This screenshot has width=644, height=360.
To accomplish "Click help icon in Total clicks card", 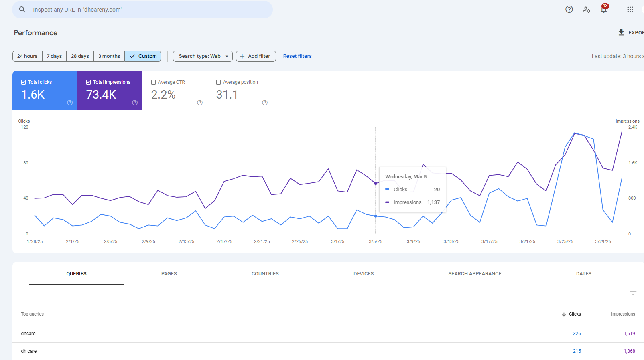I will click(x=70, y=103).
